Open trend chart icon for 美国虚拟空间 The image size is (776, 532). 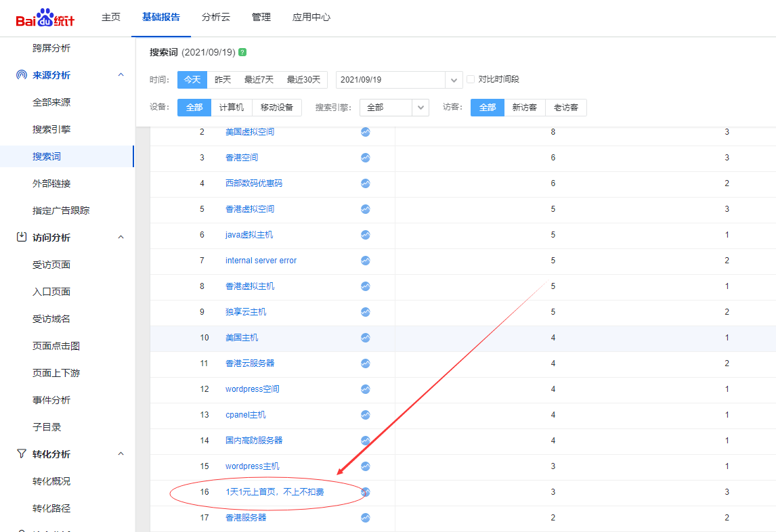(365, 132)
